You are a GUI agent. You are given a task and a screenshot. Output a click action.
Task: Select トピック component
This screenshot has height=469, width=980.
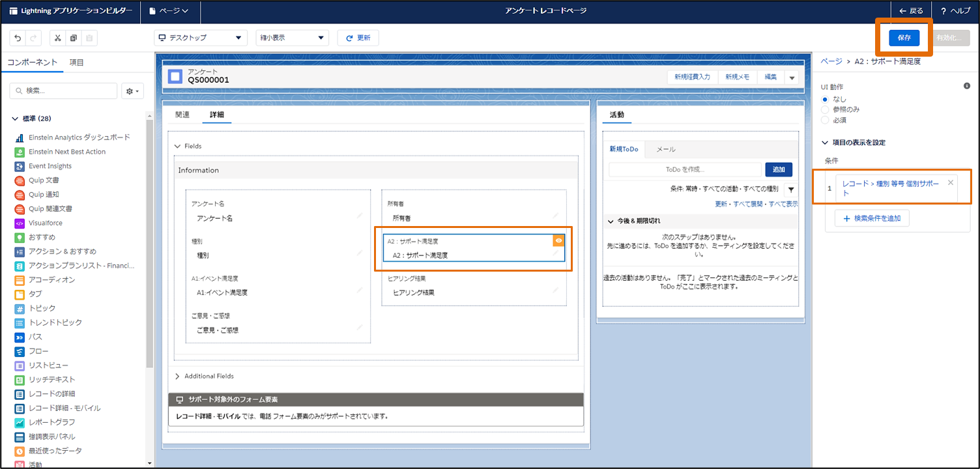coord(35,308)
